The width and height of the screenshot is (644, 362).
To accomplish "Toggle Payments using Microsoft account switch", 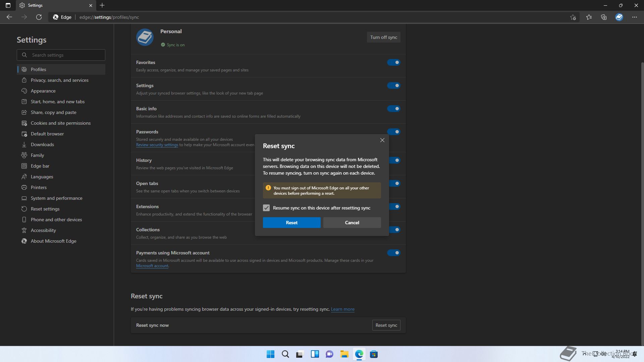I will coord(394,253).
